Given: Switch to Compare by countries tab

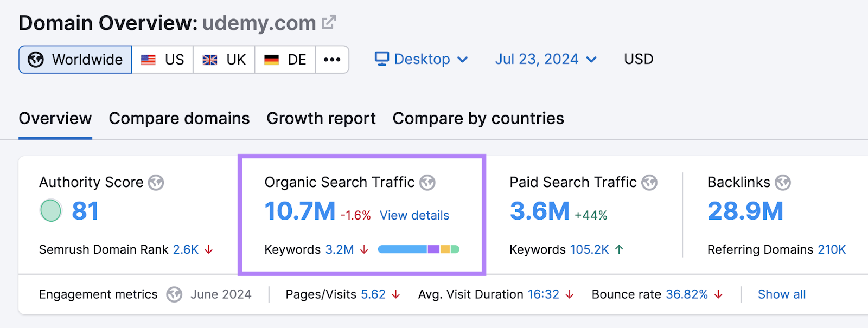Looking at the screenshot, I should (478, 118).
